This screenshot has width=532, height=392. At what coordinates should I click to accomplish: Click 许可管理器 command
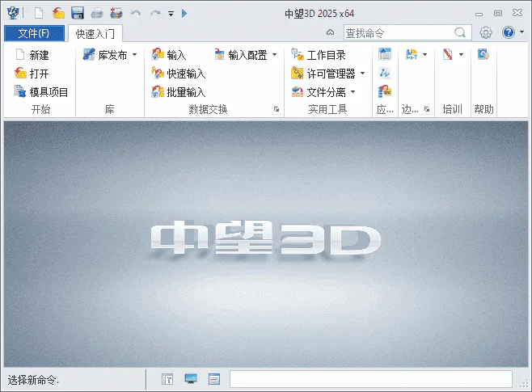[323, 74]
